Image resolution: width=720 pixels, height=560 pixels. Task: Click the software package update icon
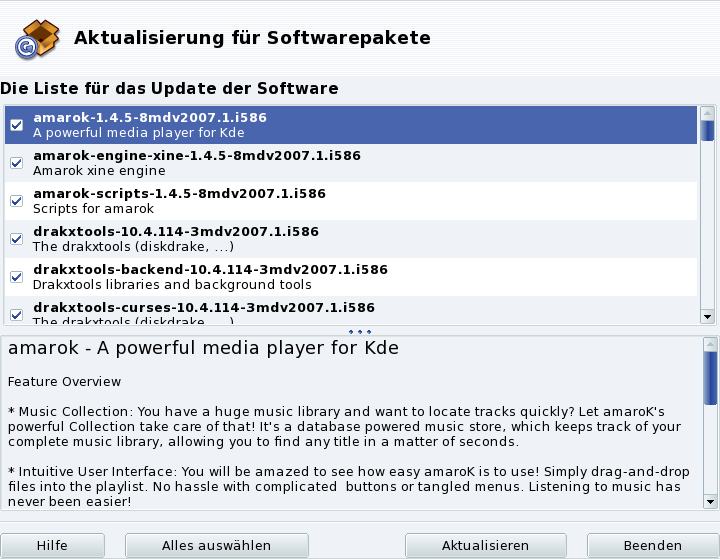pyautogui.click(x=36, y=38)
